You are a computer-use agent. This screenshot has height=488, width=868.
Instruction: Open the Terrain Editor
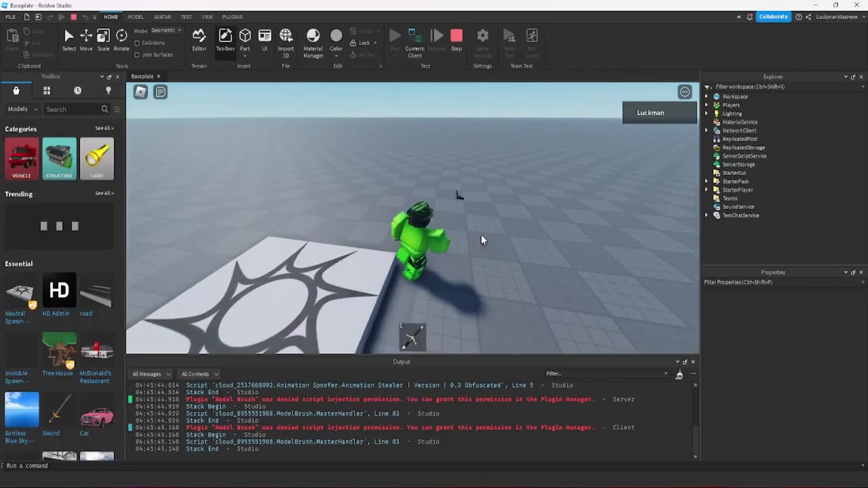coord(199,40)
